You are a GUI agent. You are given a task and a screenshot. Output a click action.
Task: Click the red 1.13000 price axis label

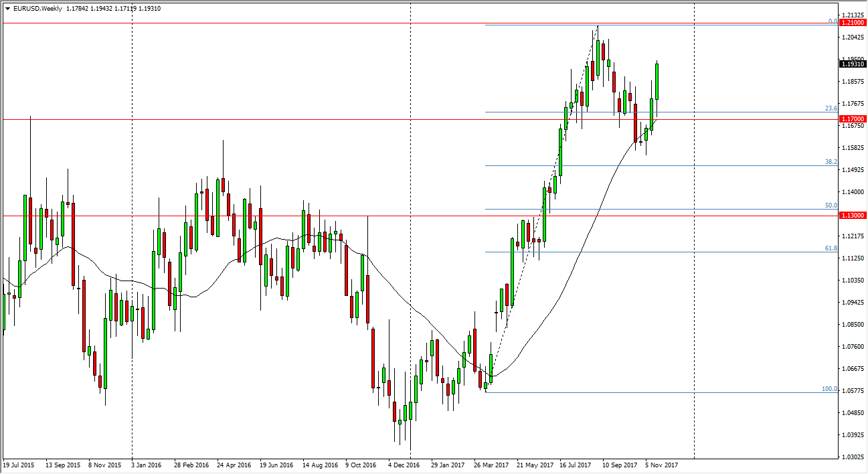(854, 215)
